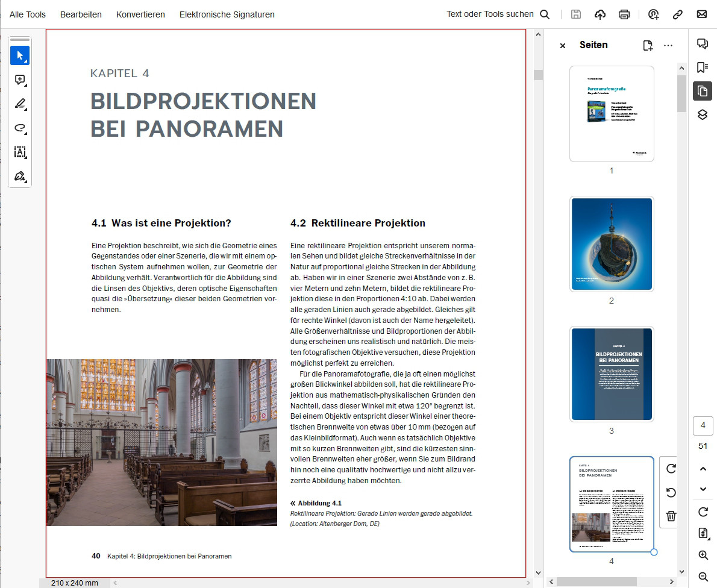Select the text recognition tool
The height and width of the screenshot is (588, 717).
20,152
